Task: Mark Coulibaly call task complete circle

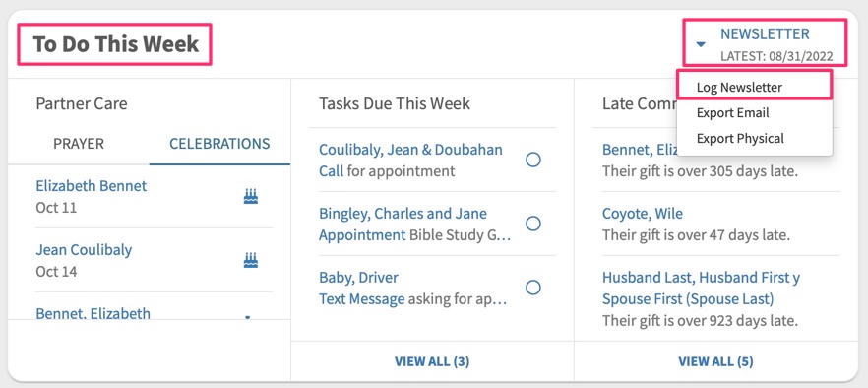Action: click(x=533, y=161)
